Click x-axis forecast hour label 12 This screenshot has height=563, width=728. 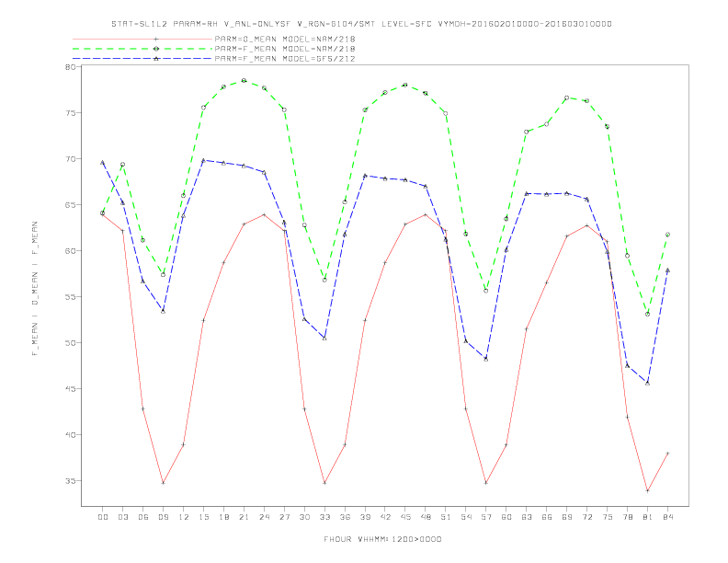pyautogui.click(x=184, y=517)
